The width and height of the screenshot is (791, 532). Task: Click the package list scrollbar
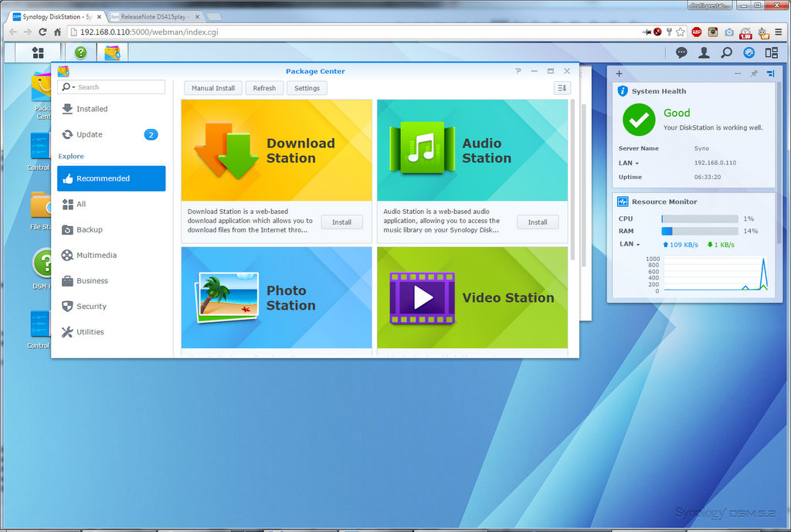click(x=572, y=180)
